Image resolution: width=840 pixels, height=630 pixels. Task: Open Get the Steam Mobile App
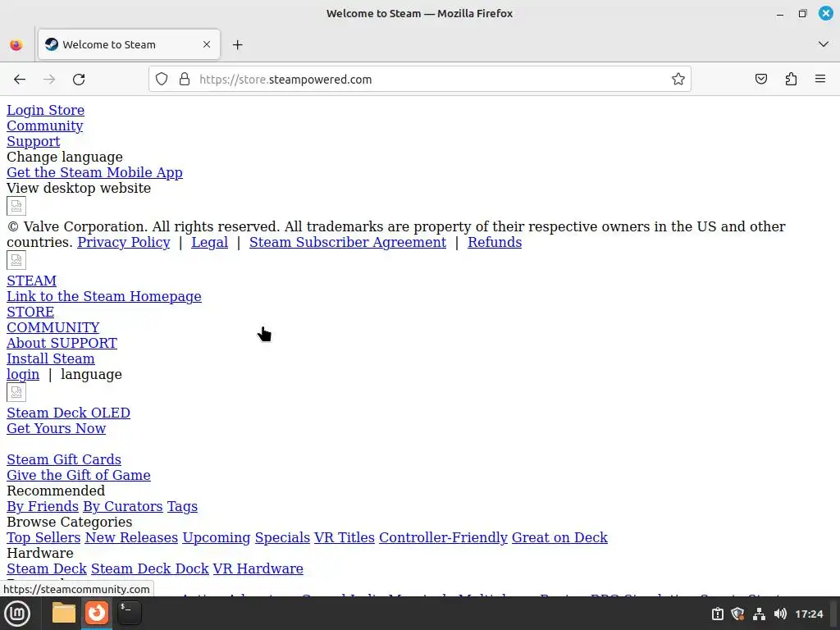pyautogui.click(x=95, y=172)
